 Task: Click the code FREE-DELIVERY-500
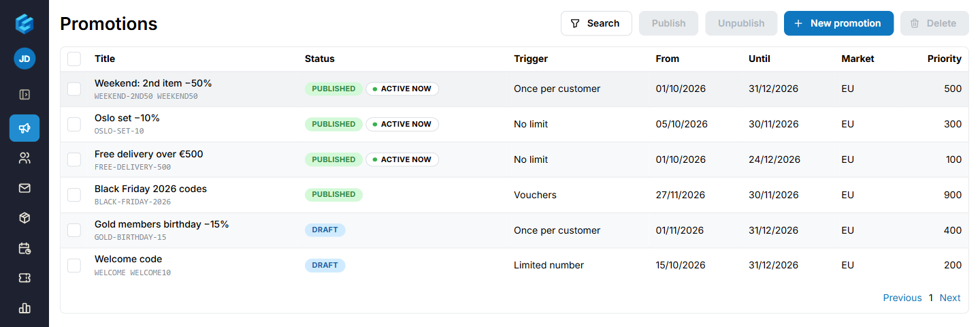click(x=133, y=167)
